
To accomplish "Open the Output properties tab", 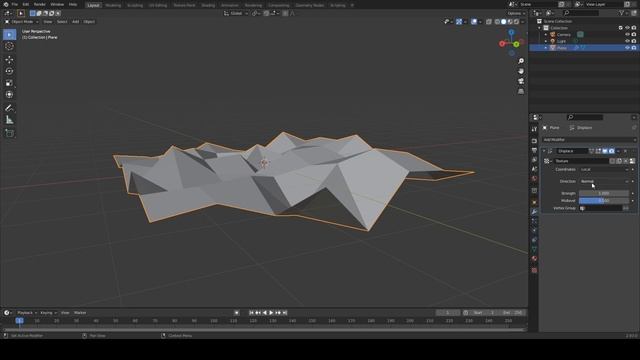I will tap(534, 151).
